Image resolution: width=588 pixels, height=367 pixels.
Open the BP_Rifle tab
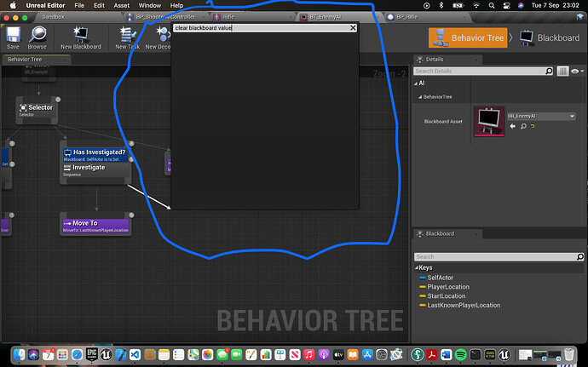point(406,17)
